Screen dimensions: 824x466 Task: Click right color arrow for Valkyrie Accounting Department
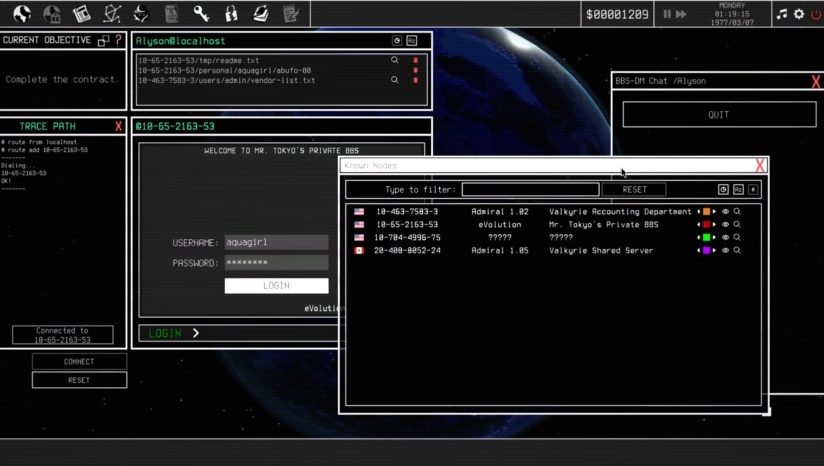pos(714,212)
